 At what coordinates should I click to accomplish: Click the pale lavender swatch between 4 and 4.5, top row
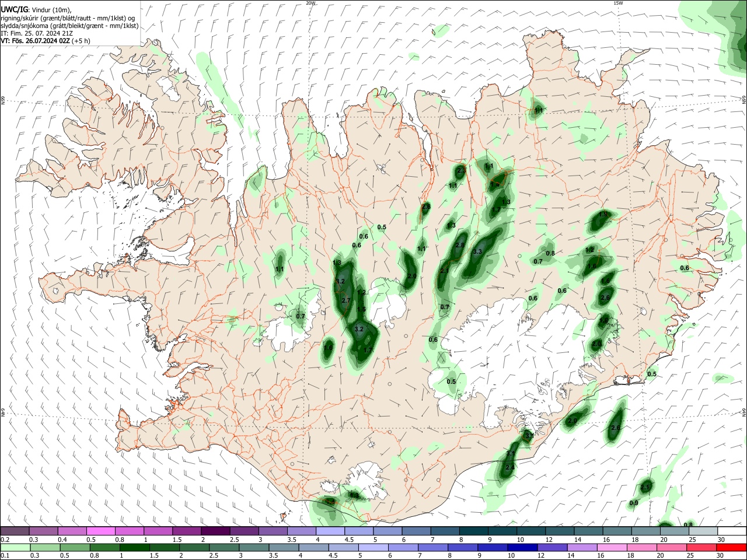click(330, 531)
